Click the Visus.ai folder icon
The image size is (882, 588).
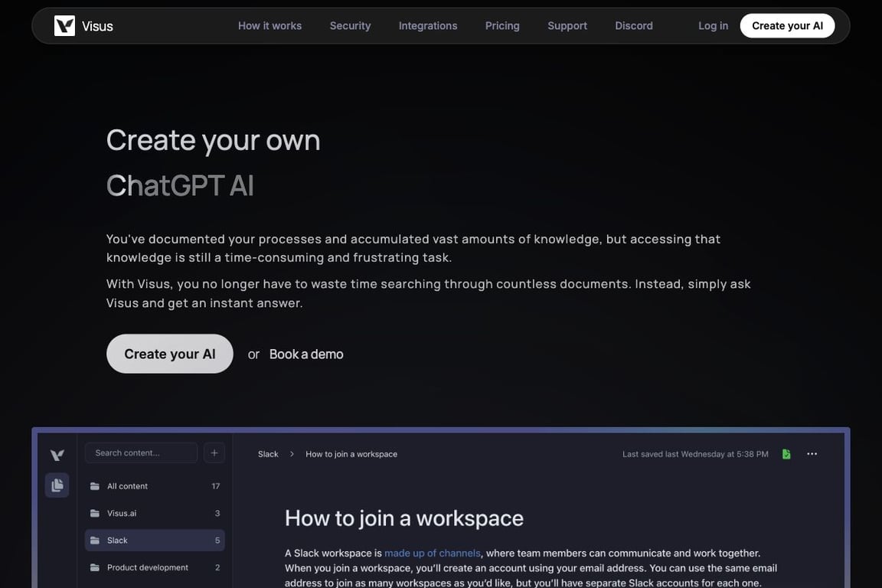click(95, 513)
